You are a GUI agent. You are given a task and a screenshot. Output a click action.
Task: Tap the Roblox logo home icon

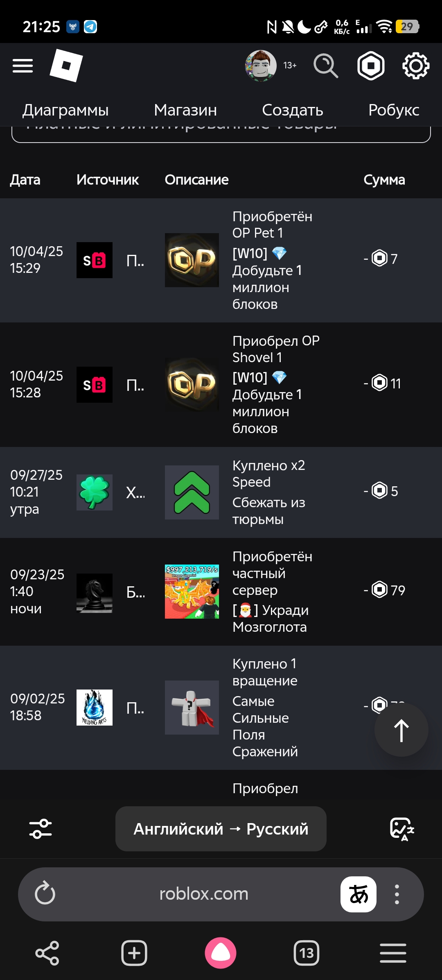click(66, 66)
